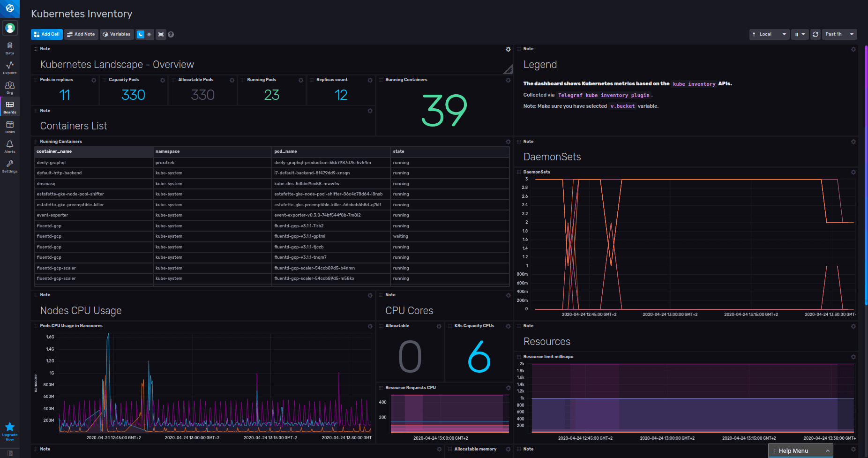Viewport: 868px width, 458px height.
Task: Collapse the Help Menu
Action: [x=828, y=450]
